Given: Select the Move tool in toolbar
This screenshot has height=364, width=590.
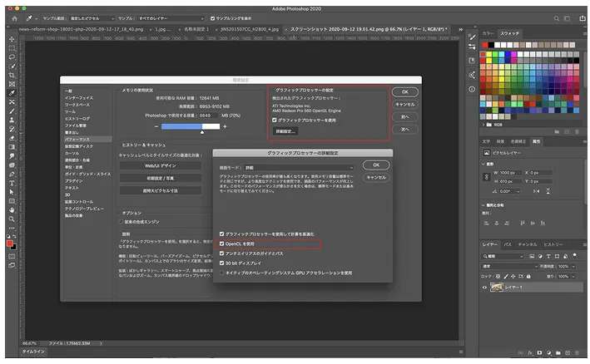Looking at the screenshot, I should 12,39.
